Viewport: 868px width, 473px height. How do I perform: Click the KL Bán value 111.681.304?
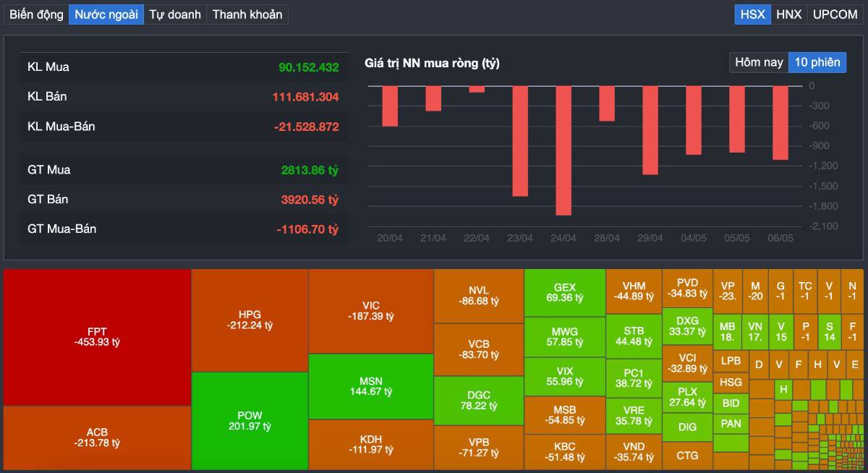point(305,97)
